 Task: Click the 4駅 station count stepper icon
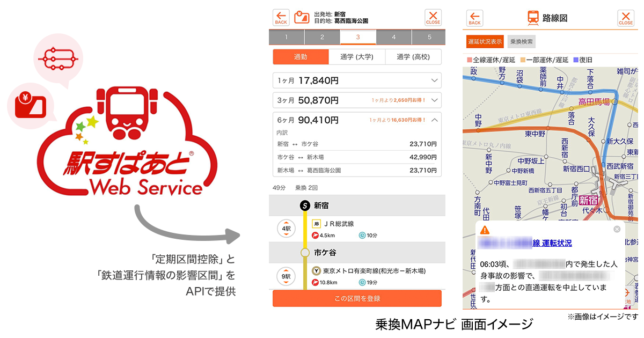coord(286,229)
